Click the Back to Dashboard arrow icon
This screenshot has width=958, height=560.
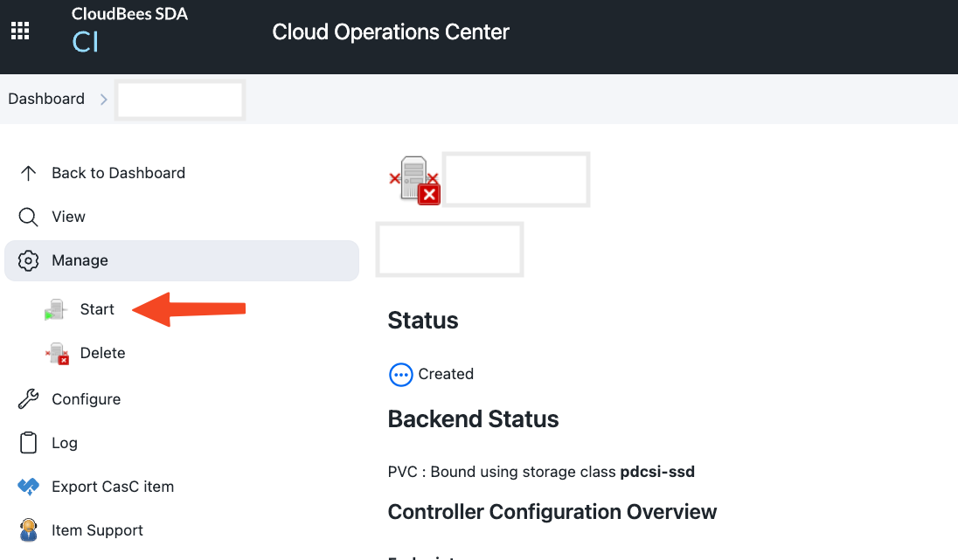28,174
